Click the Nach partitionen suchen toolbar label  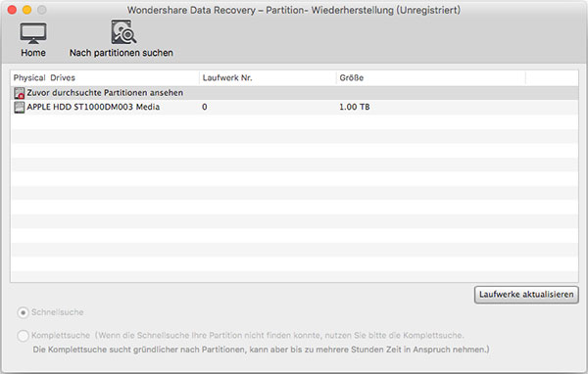[x=122, y=53]
